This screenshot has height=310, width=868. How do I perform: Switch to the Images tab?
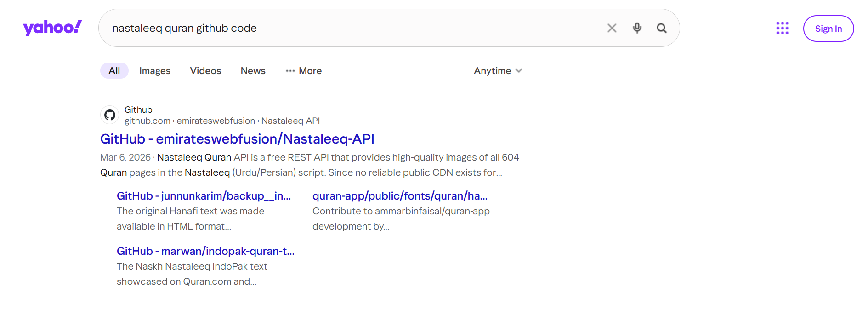click(x=155, y=71)
